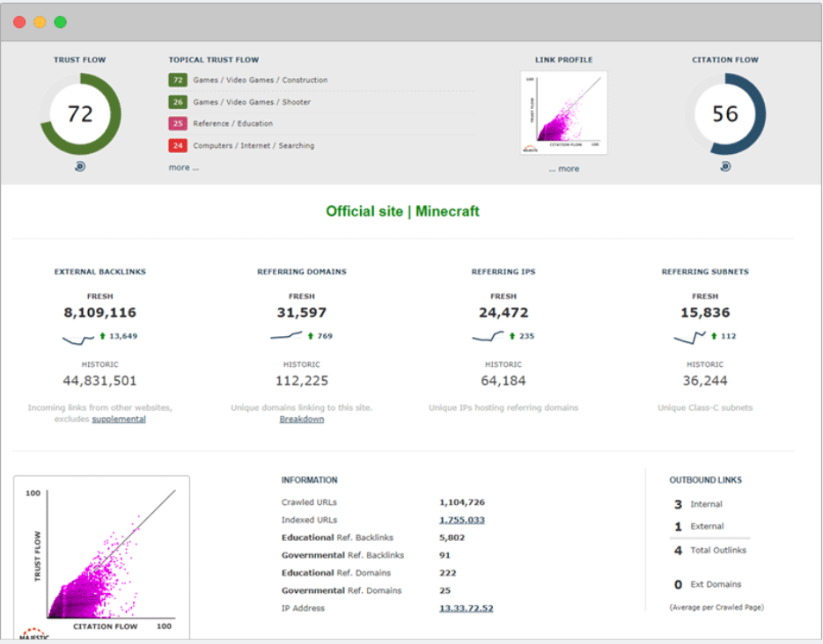823x644 pixels.
Task: Click the Total Outlinks row
Action: (x=710, y=551)
